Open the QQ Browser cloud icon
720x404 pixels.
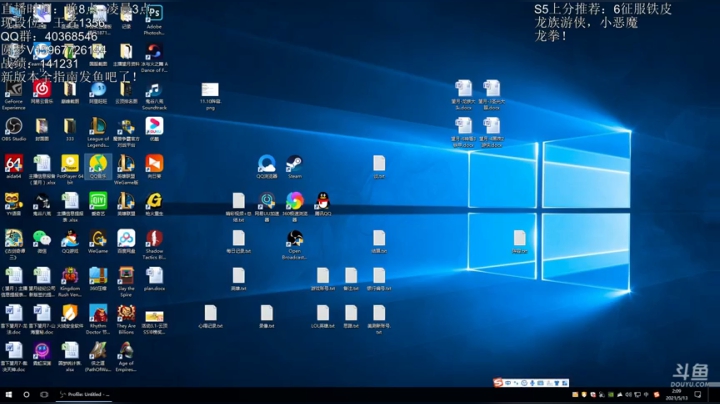[266, 168]
